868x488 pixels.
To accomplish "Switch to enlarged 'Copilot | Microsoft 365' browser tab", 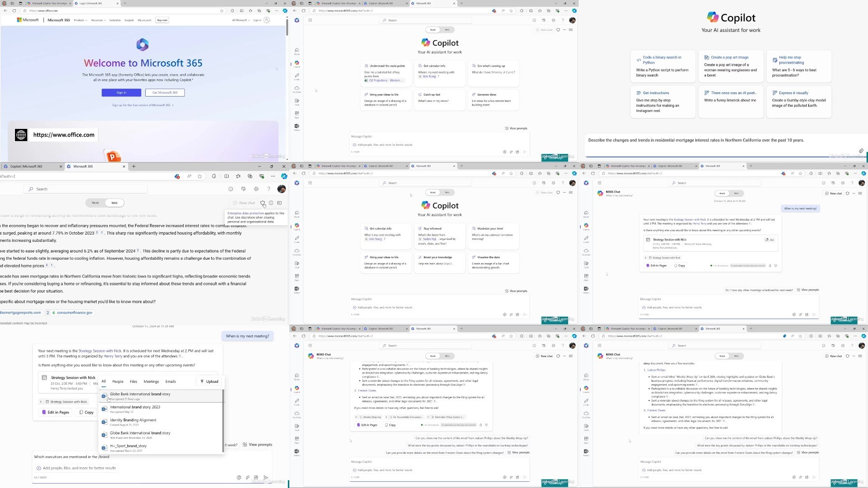I will pos(32,167).
